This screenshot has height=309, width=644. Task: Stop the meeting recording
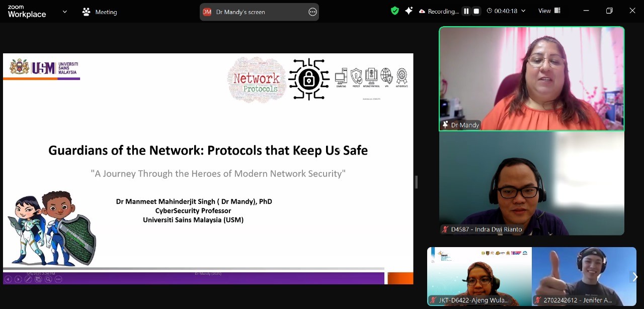point(476,11)
